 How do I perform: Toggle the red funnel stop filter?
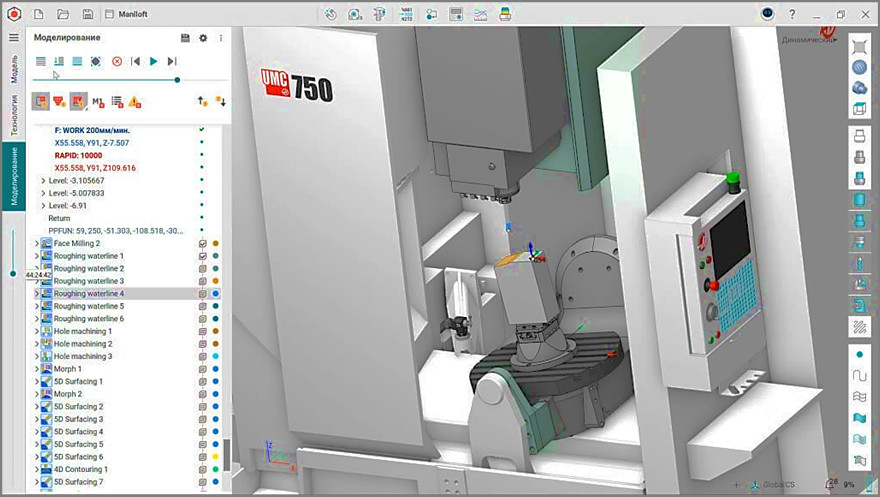pyautogui.click(x=59, y=102)
